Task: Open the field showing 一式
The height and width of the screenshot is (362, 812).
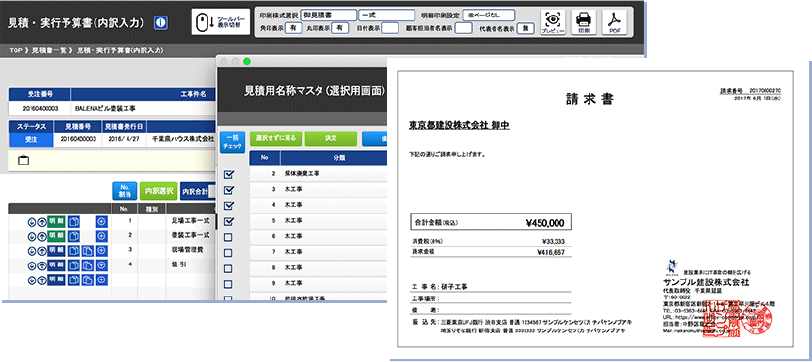Action: pos(387,15)
